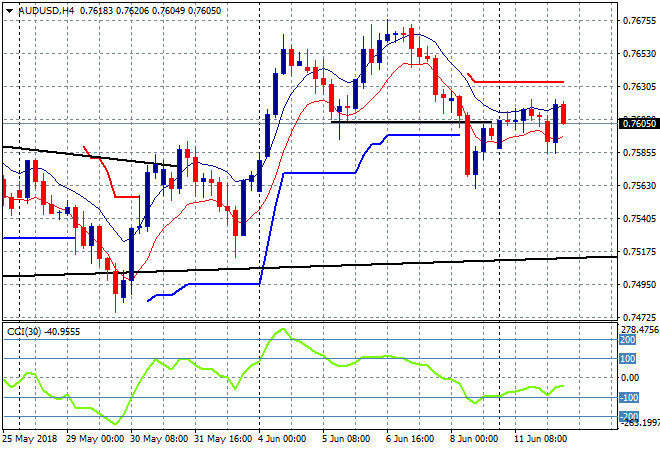Click the 0.75630 price axis label

pos(639,185)
